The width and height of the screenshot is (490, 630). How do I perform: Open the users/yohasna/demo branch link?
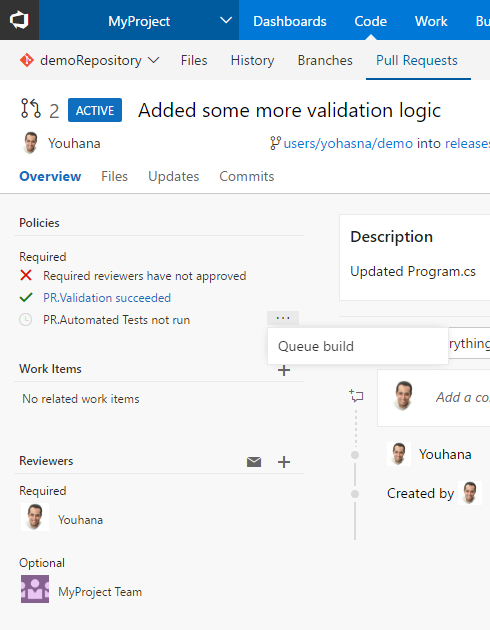click(x=348, y=143)
